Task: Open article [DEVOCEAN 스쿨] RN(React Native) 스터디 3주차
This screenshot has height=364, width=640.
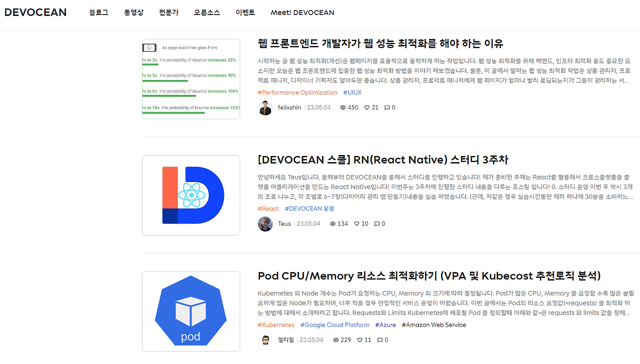Action: coord(383,159)
